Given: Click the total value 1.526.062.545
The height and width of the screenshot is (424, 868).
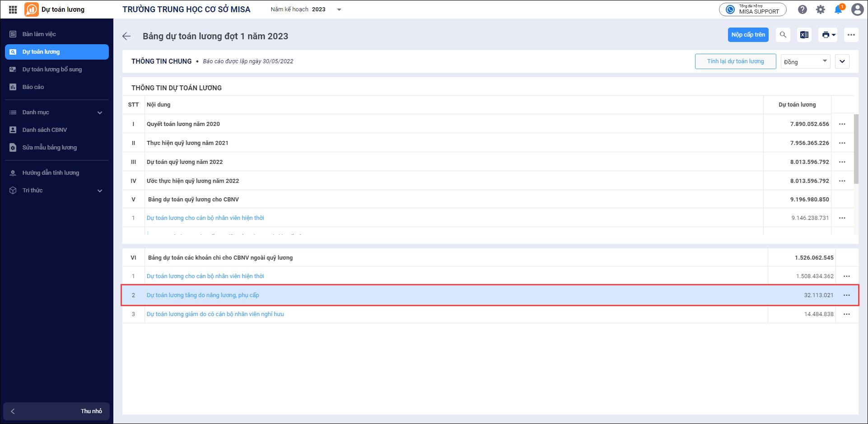Looking at the screenshot, I should click(814, 258).
